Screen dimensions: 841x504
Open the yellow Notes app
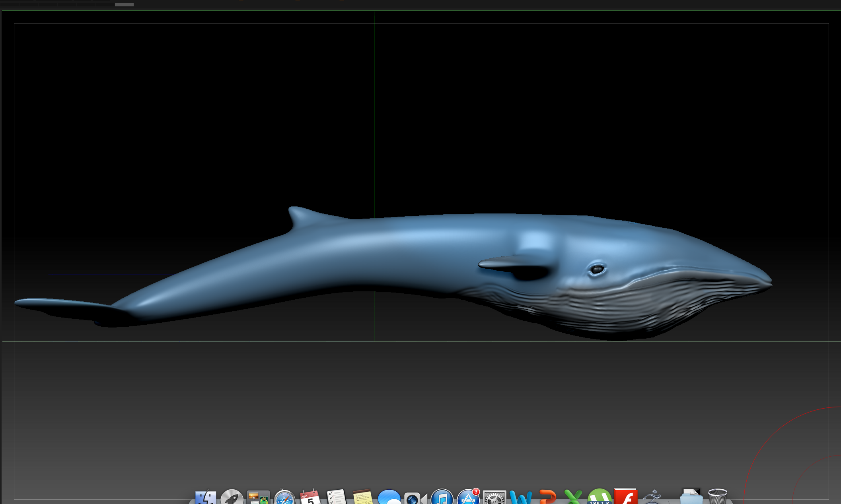click(x=363, y=498)
